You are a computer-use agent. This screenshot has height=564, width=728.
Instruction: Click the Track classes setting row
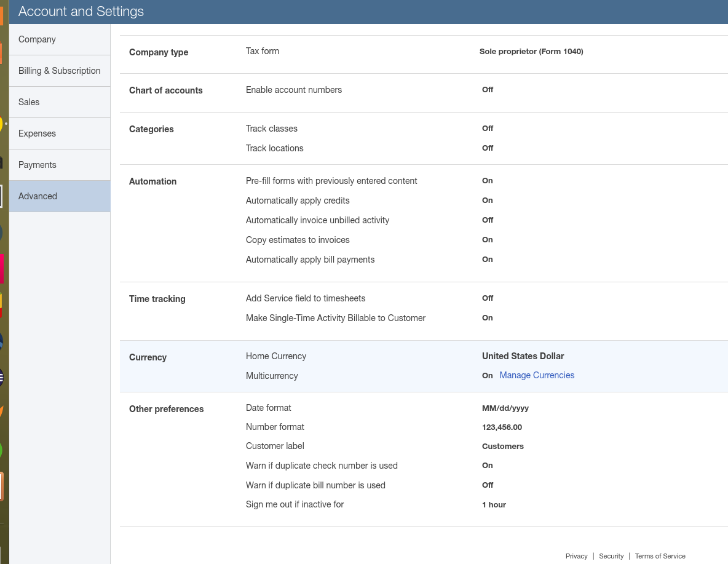pos(272,128)
